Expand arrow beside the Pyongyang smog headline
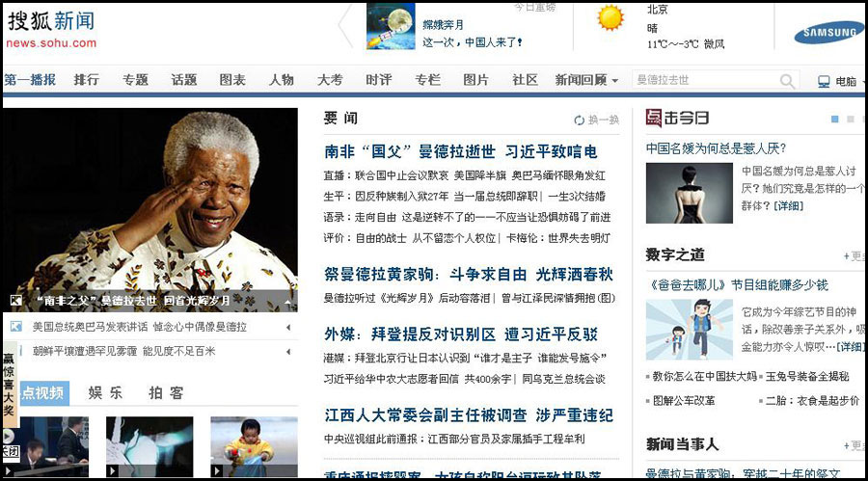 288,352
